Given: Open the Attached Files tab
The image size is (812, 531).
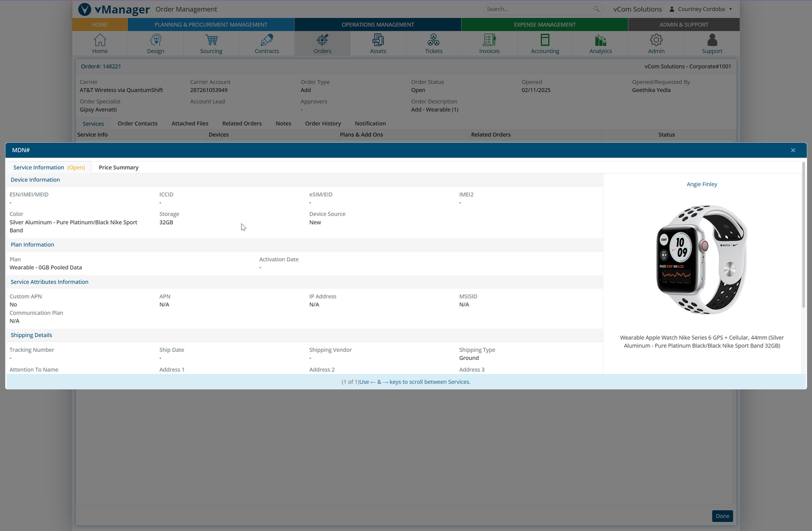Looking at the screenshot, I should 190,123.
